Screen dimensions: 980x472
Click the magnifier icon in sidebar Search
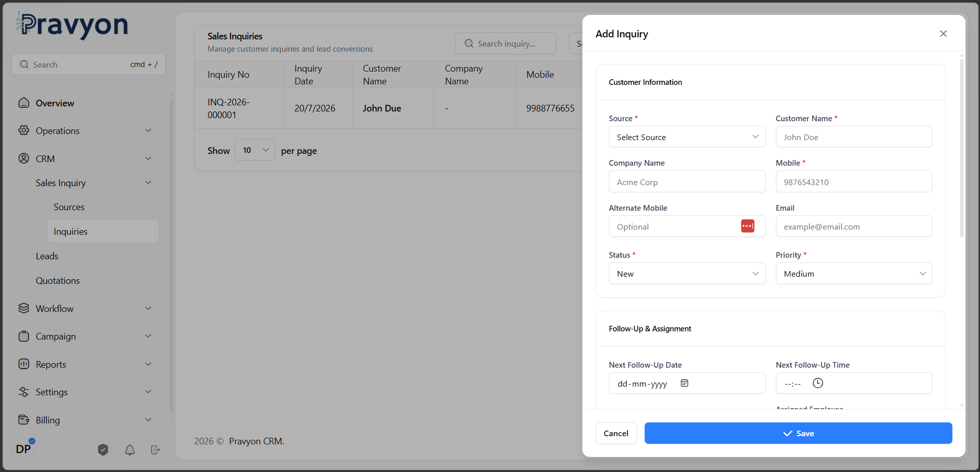[x=24, y=64]
